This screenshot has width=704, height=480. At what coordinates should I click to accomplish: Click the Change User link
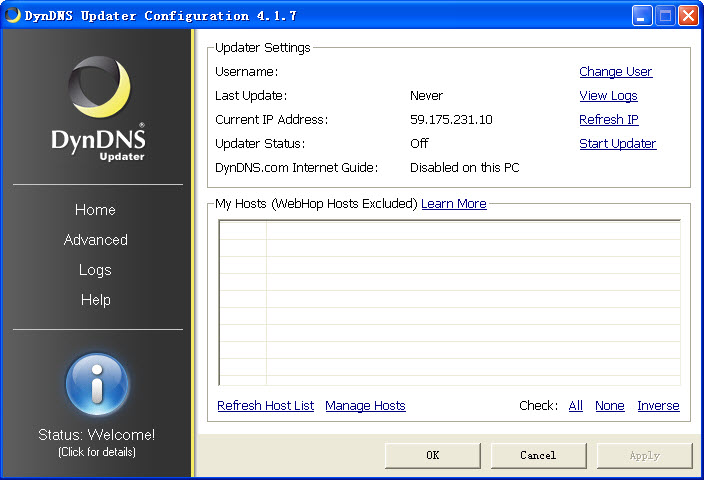[615, 72]
